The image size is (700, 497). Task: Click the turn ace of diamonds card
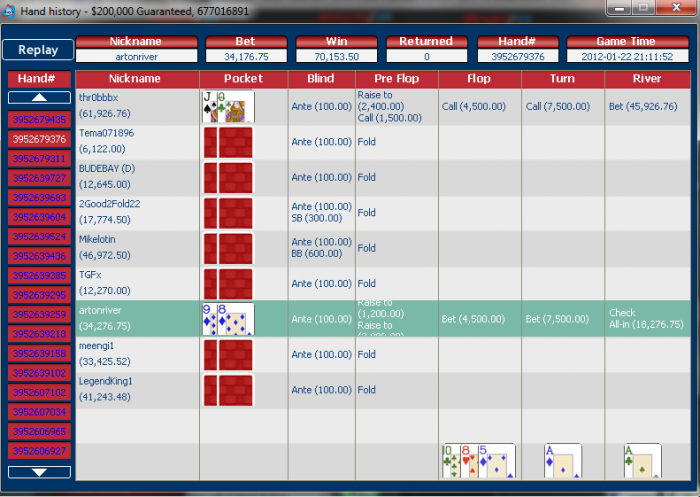pyautogui.click(x=562, y=460)
